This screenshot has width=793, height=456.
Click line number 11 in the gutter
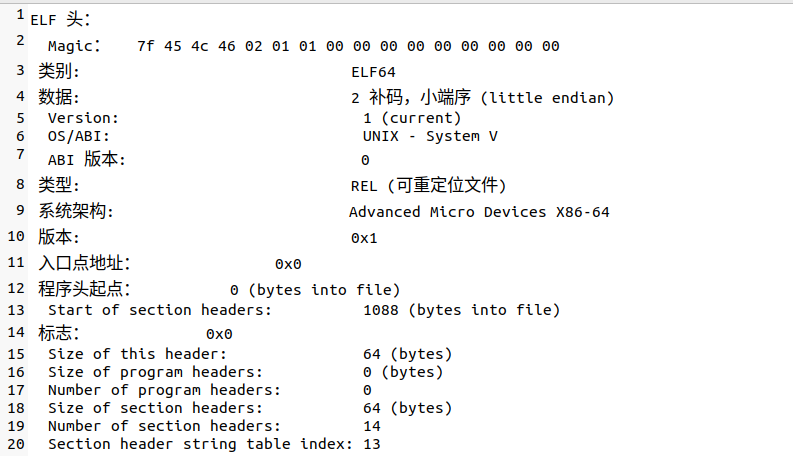click(16, 262)
